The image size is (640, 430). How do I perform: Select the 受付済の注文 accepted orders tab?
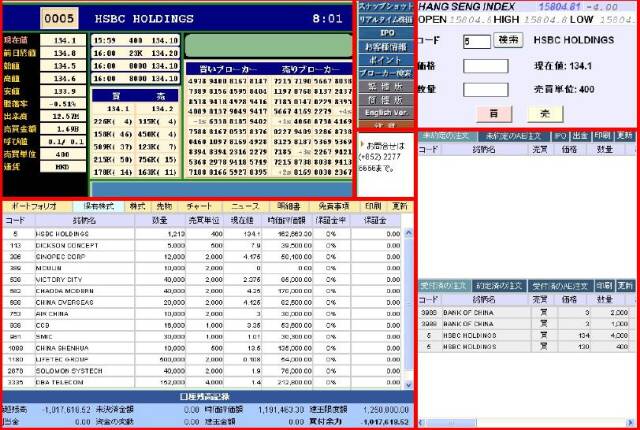[444, 286]
